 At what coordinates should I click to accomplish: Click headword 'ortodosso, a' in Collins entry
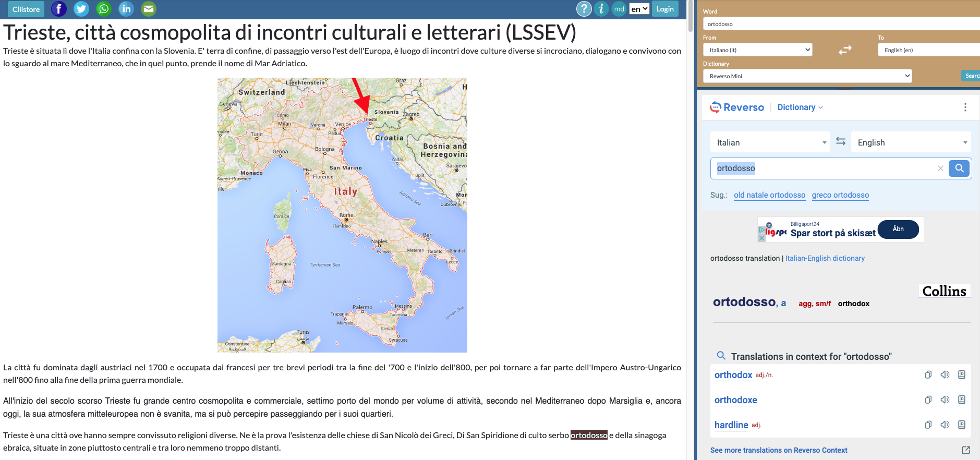(749, 302)
